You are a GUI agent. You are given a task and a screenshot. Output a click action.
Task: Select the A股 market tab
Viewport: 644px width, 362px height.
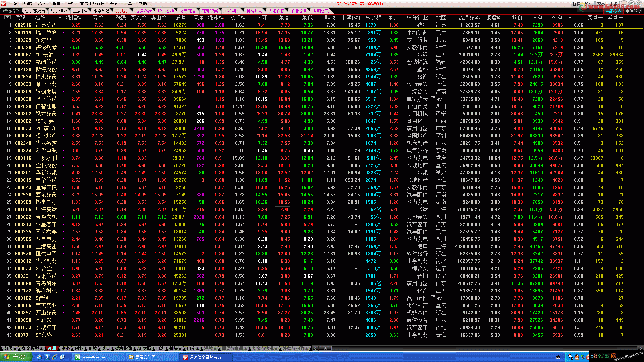[x=52, y=348]
